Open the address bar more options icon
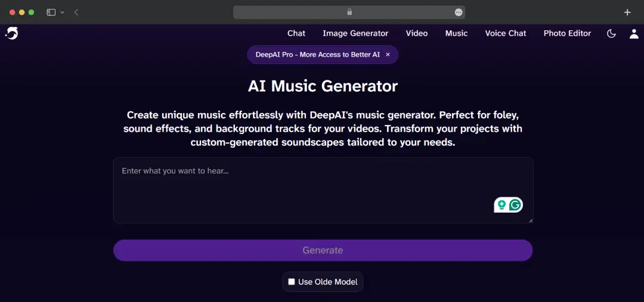644x302 pixels. (x=459, y=13)
